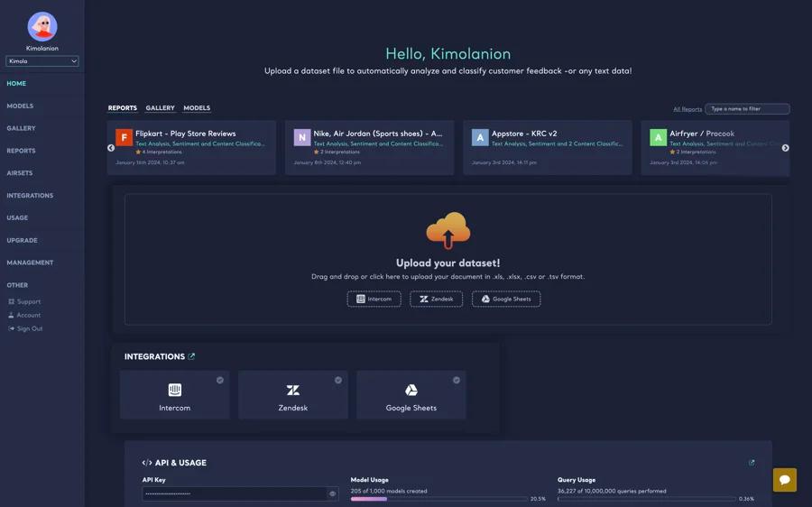Viewport: 812px width, 507px height.
Task: Open the API & Usage external link icon
Action: [752, 463]
